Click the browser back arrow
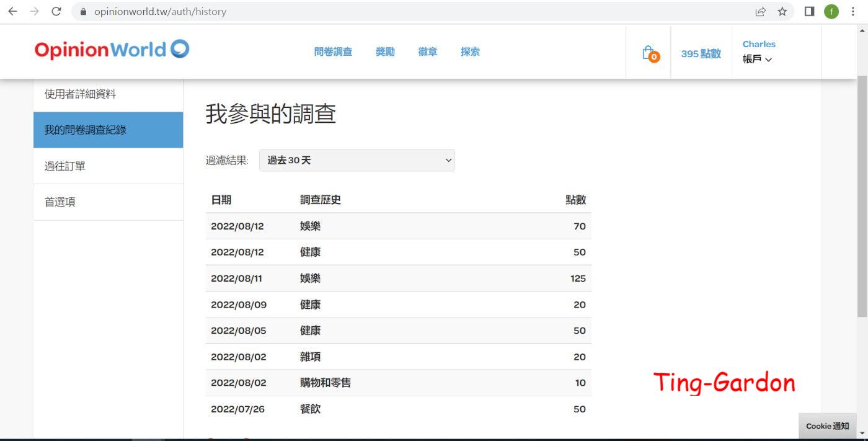This screenshot has width=868, height=441. click(12, 11)
